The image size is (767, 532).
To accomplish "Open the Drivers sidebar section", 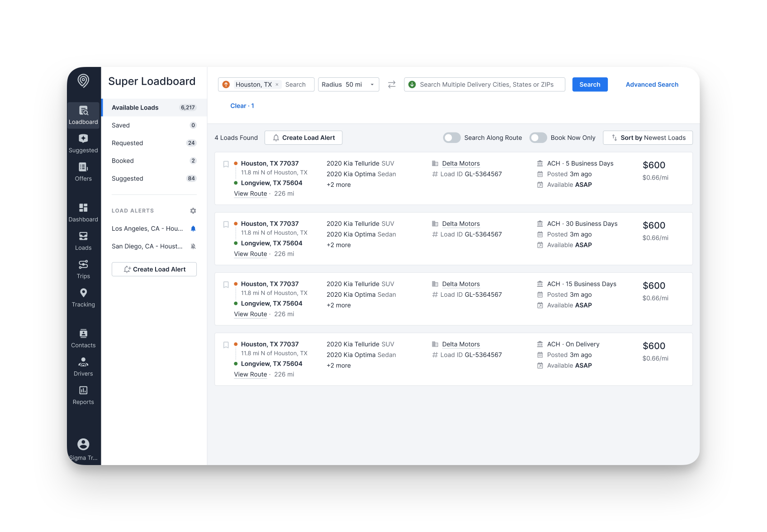I will coord(83,367).
